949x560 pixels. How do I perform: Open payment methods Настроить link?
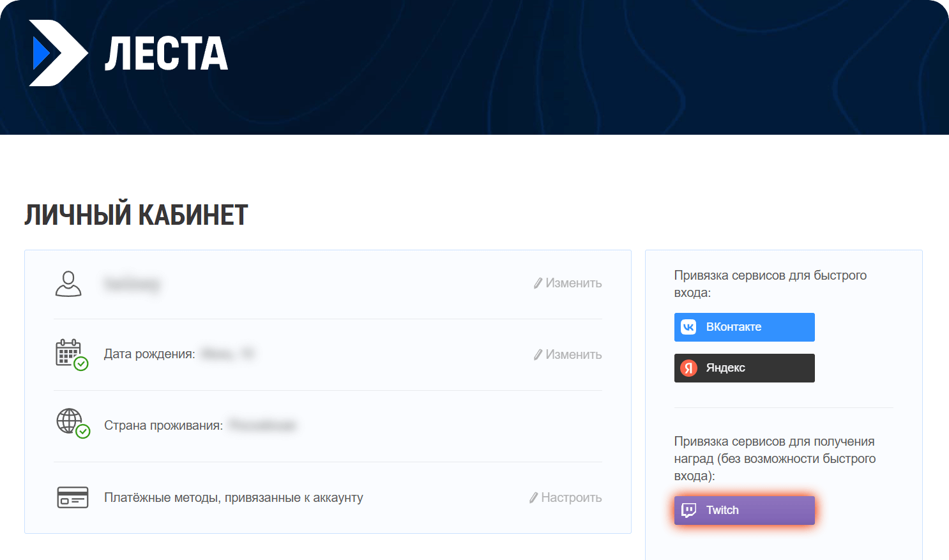click(x=571, y=498)
